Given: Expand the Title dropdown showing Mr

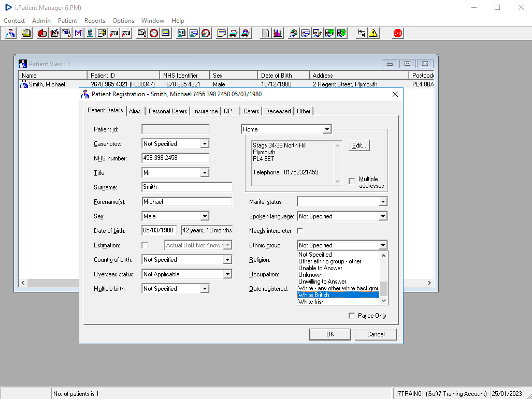Looking at the screenshot, I should point(205,172).
